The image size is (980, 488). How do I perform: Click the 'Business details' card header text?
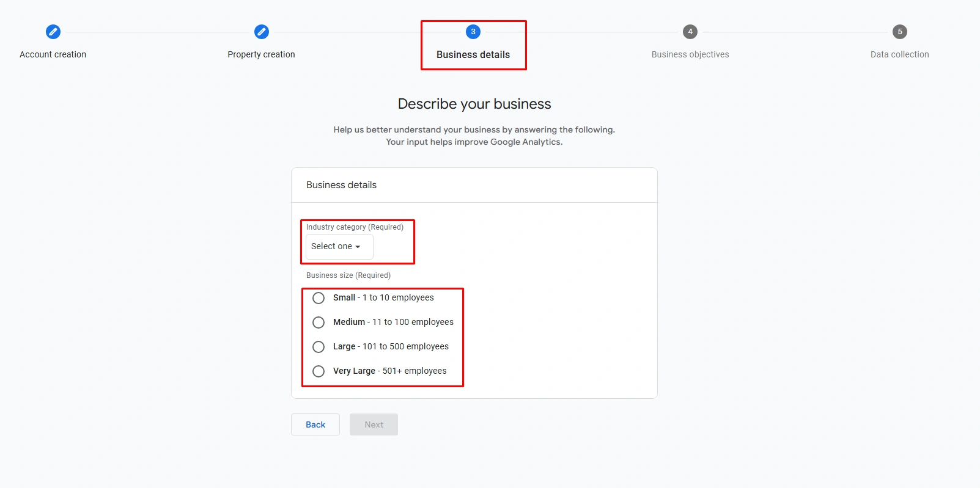341,185
